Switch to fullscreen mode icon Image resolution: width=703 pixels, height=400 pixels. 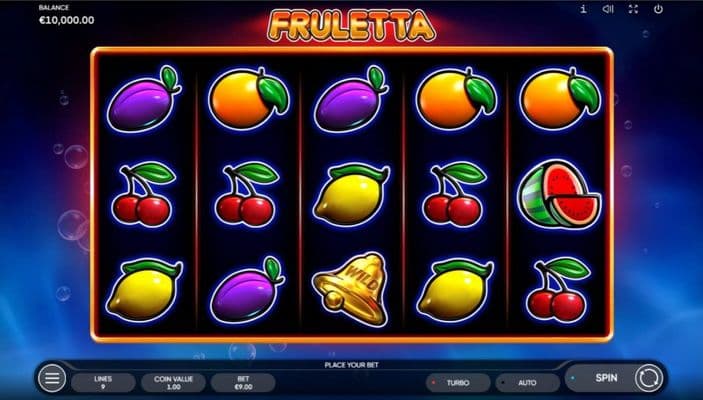pyautogui.click(x=633, y=9)
